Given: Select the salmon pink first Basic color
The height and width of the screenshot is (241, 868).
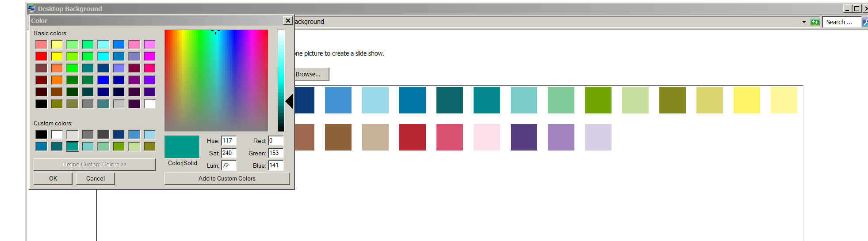Looking at the screenshot, I should (41, 44).
